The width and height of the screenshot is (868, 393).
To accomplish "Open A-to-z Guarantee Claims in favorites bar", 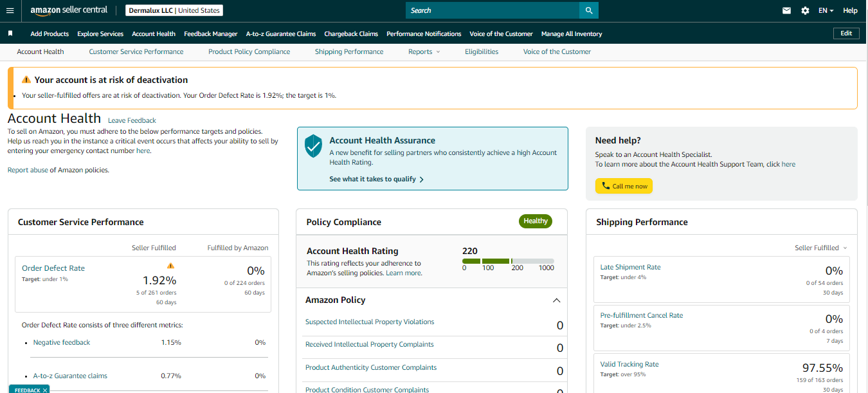I will click(281, 33).
